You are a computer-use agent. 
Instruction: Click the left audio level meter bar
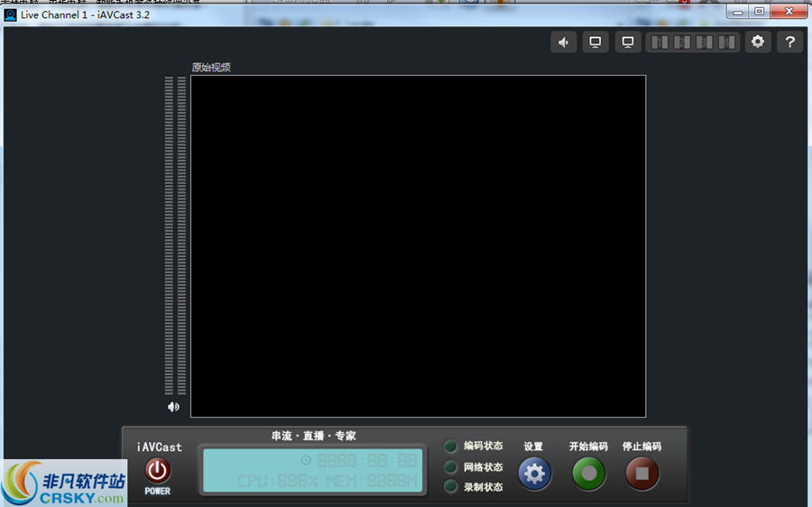pos(169,235)
